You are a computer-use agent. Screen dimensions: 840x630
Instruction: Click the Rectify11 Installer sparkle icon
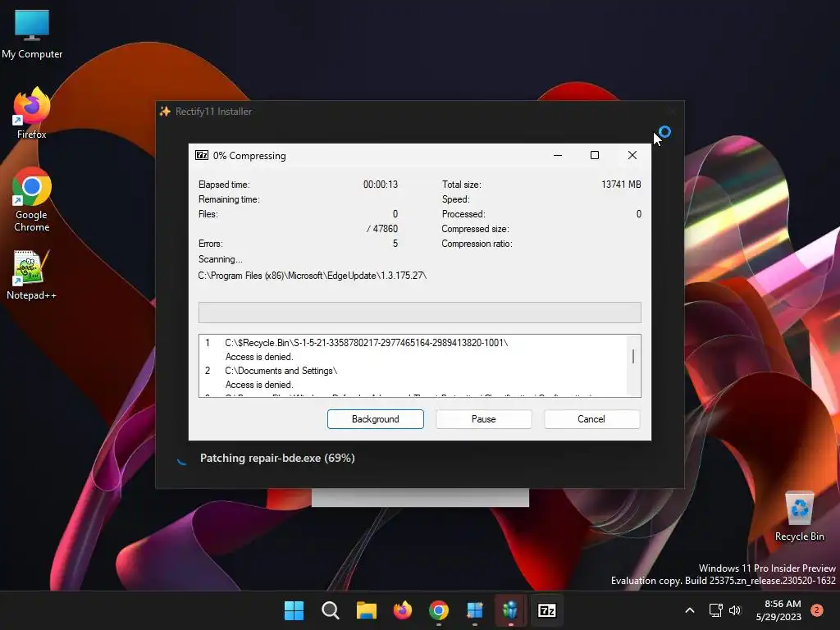pos(166,112)
